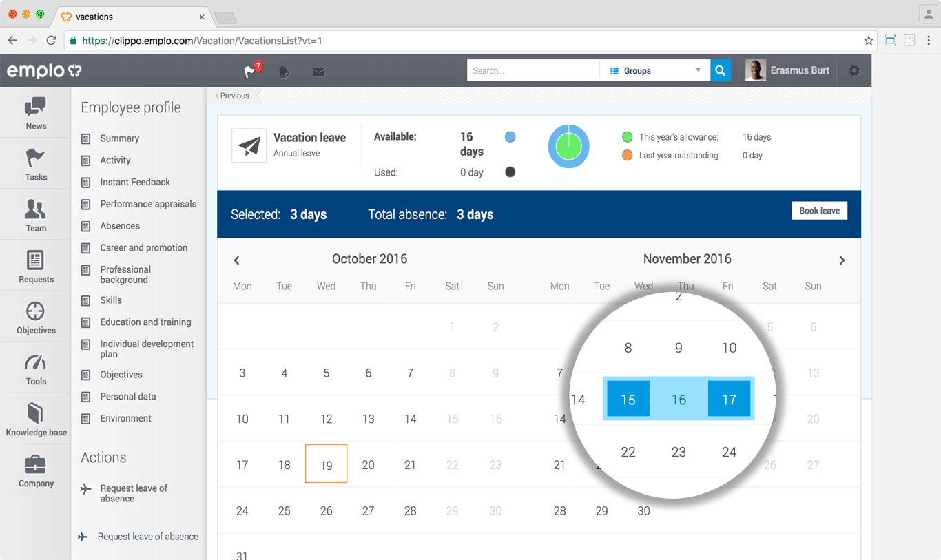Viewport: 941px width, 560px height.
Task: Click the vacation allowance donut chart
Action: click(568, 146)
